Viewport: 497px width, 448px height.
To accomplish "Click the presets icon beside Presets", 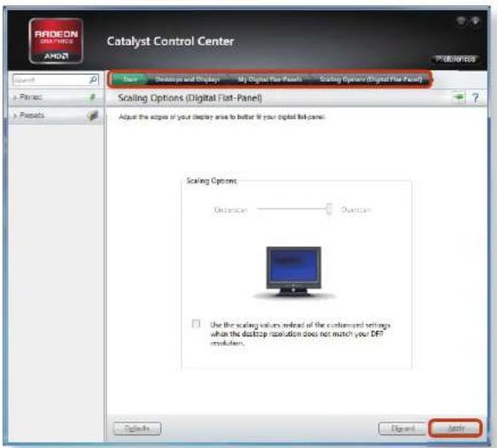I will 92,116.
